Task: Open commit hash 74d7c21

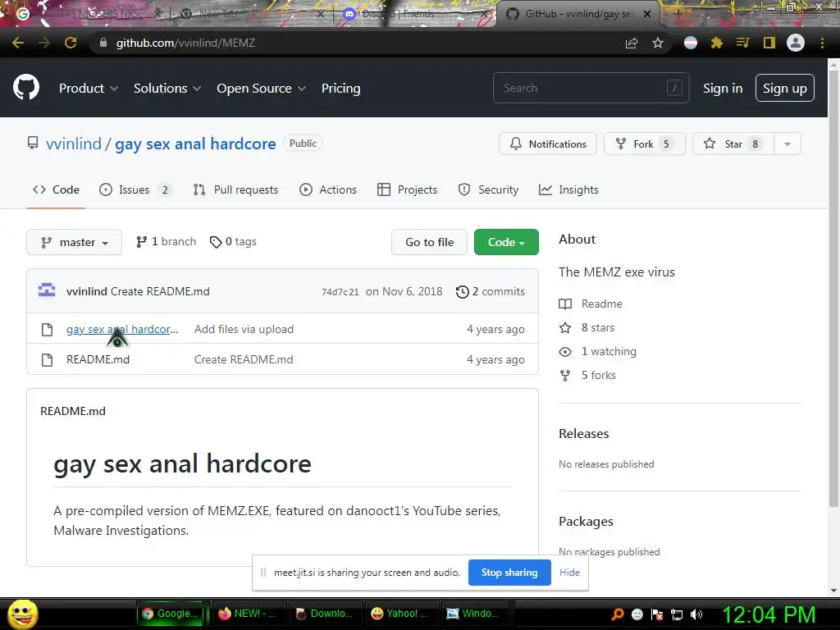Action: 340,292
